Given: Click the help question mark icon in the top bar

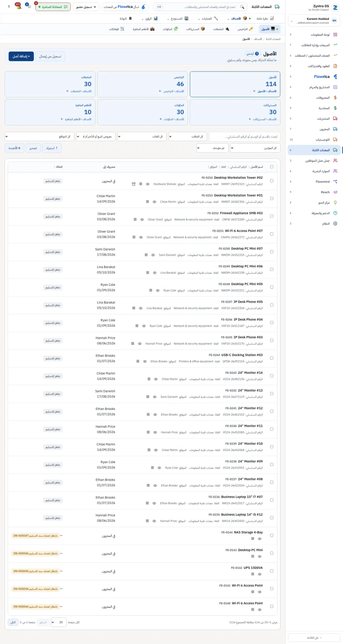Looking at the screenshot, I should (x=9, y=7).
